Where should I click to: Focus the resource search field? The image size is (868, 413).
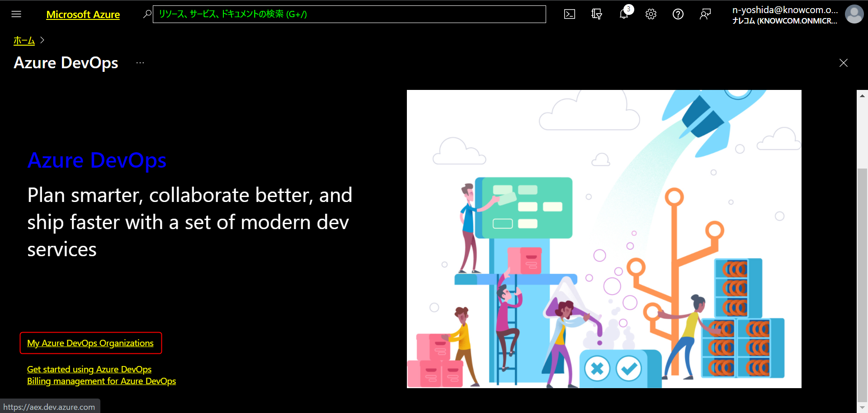click(x=349, y=14)
